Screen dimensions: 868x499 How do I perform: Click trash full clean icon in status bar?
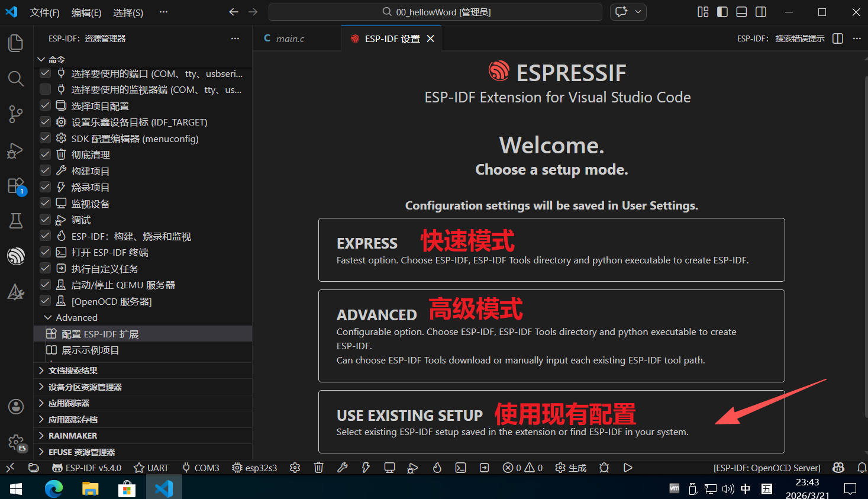tap(318, 468)
